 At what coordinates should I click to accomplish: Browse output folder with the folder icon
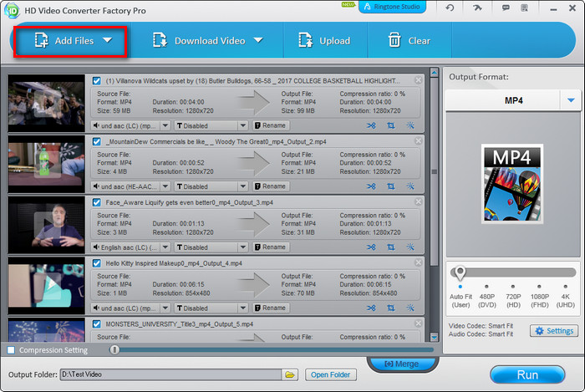[x=290, y=374]
